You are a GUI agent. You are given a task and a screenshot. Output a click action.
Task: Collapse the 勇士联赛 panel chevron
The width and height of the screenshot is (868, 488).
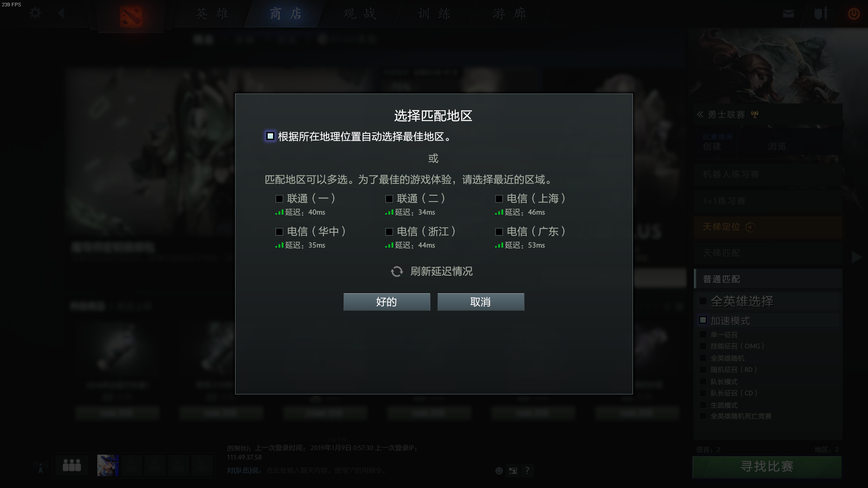pos(700,114)
